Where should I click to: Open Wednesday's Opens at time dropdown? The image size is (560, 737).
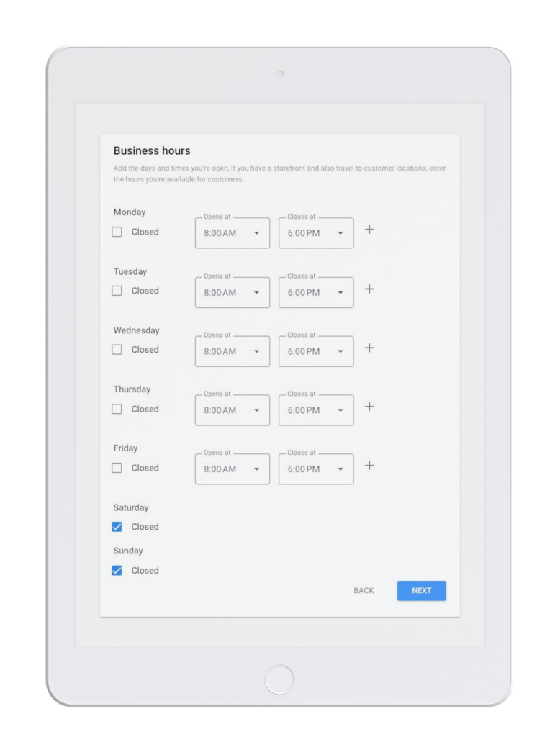[232, 351]
